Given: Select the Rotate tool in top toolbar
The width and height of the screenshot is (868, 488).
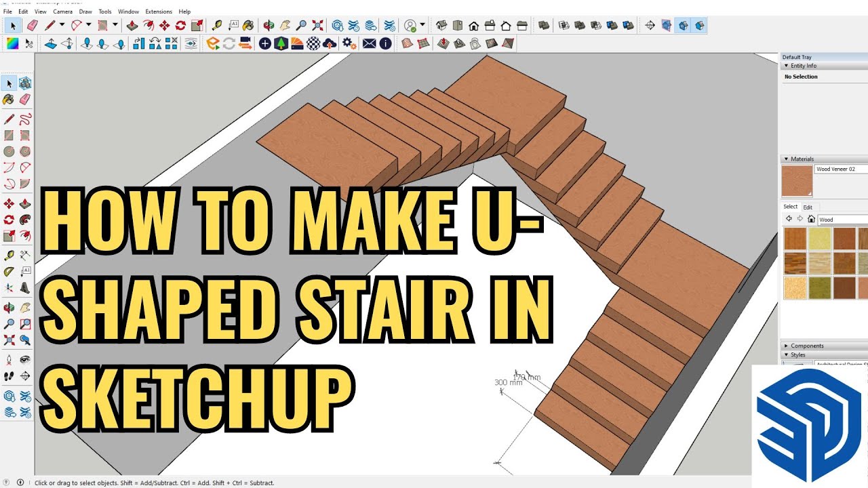Looking at the screenshot, I should point(180,26).
